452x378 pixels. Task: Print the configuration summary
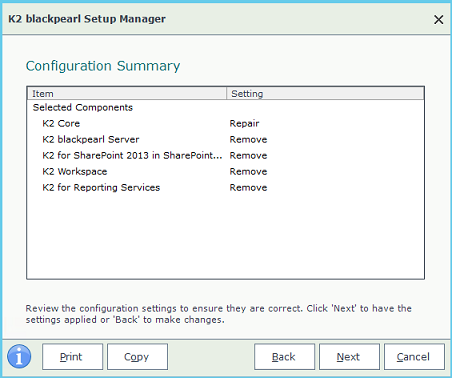[73, 357]
